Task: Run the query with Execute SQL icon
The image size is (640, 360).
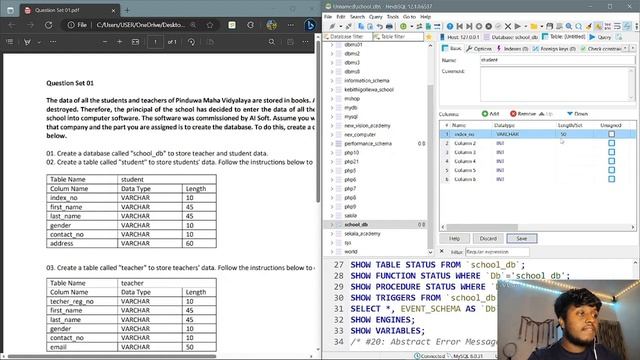Action: pyautogui.click(x=518, y=26)
